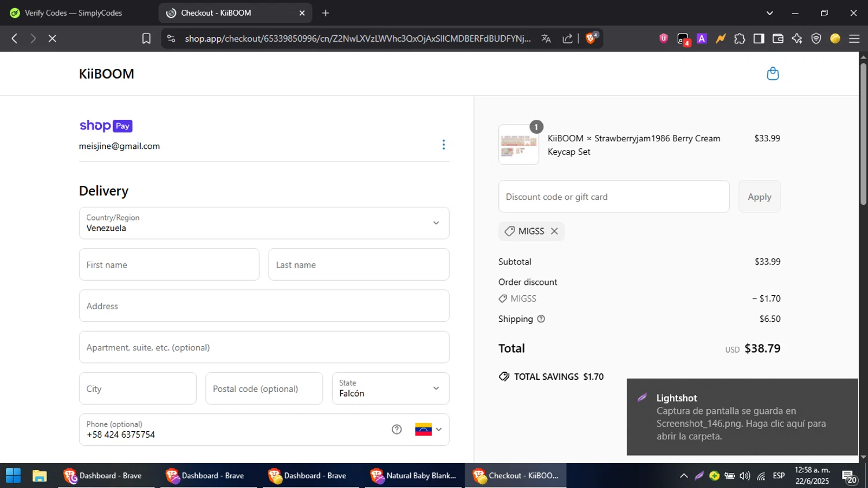Click Lightshot feather tray icon
Image resolution: width=868 pixels, height=488 pixels.
pyautogui.click(x=699, y=476)
